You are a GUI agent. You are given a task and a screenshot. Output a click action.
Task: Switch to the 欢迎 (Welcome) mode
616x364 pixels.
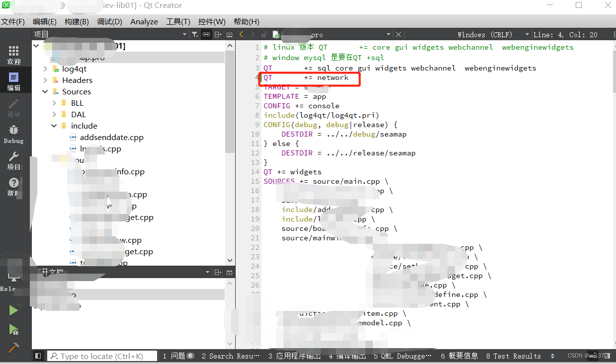[13, 54]
